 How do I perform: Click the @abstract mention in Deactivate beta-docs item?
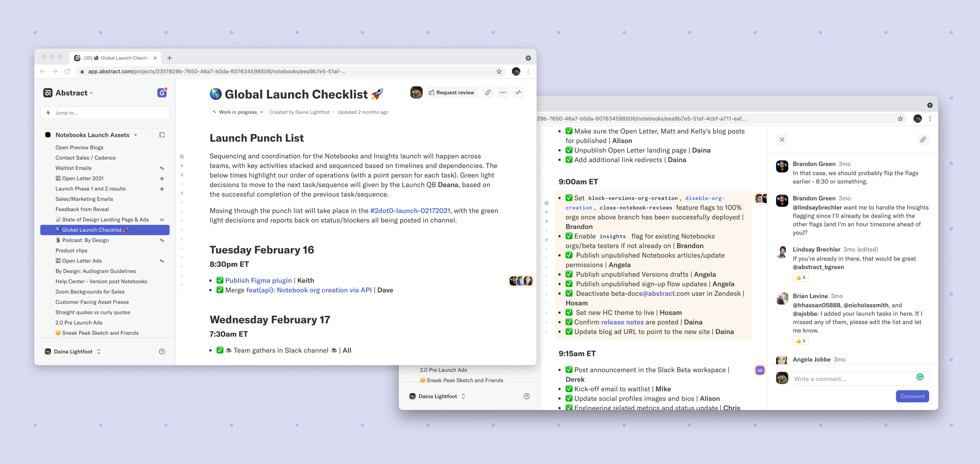tap(658, 294)
